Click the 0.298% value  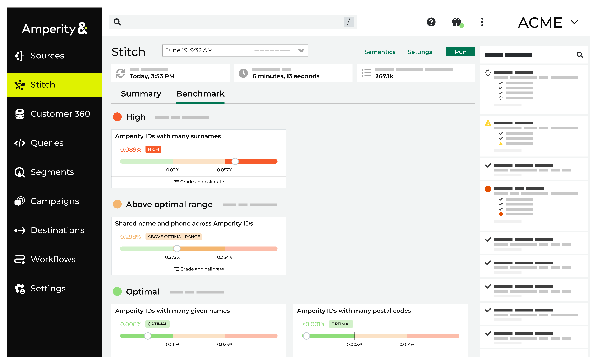tap(130, 237)
